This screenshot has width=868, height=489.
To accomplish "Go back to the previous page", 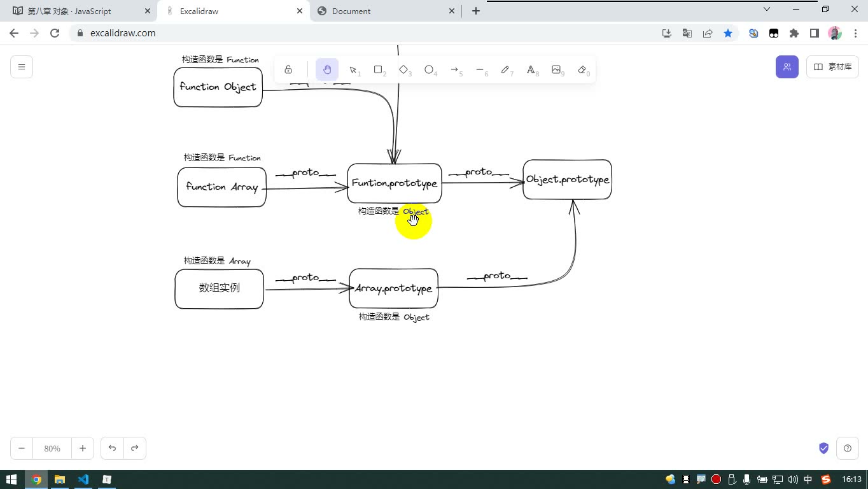I will pos(14,33).
